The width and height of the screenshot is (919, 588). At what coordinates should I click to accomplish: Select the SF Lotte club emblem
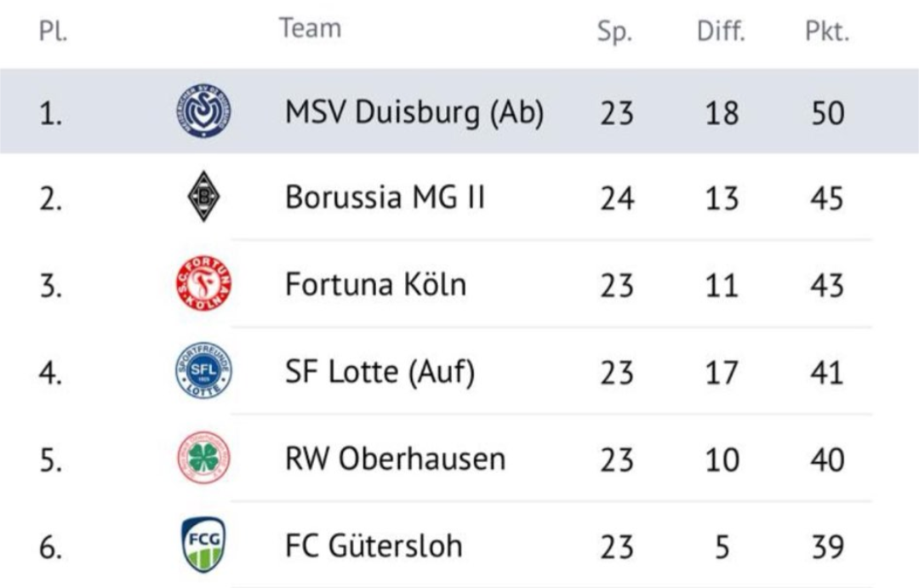point(203,372)
